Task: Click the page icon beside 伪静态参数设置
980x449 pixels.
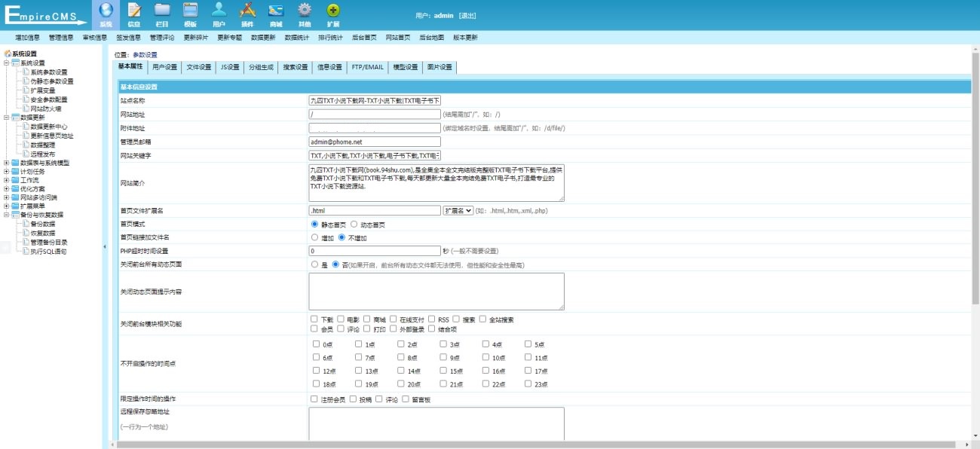Action: pos(26,81)
